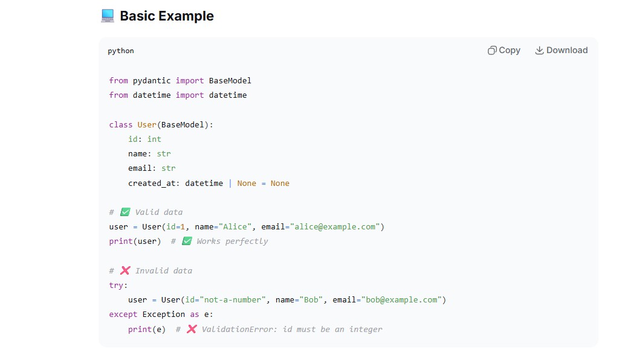
Task: Click the except Exception as e line
Action: [161, 315]
